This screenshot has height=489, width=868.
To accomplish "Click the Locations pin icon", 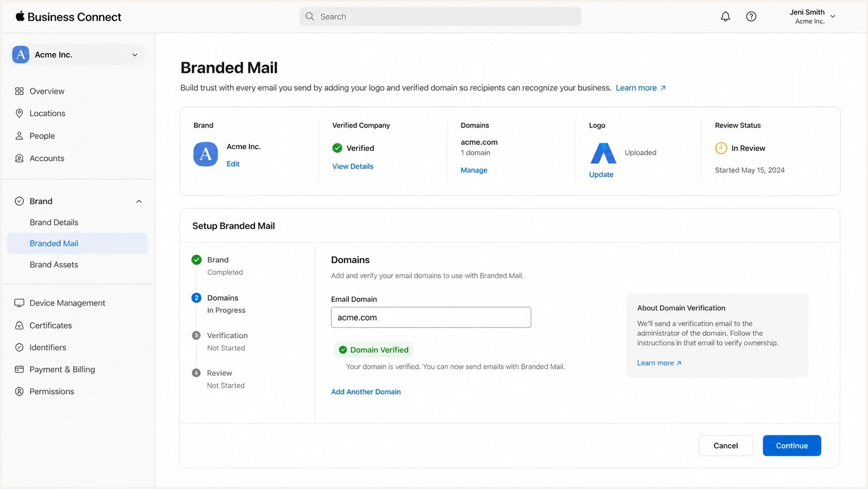I will click(x=19, y=113).
